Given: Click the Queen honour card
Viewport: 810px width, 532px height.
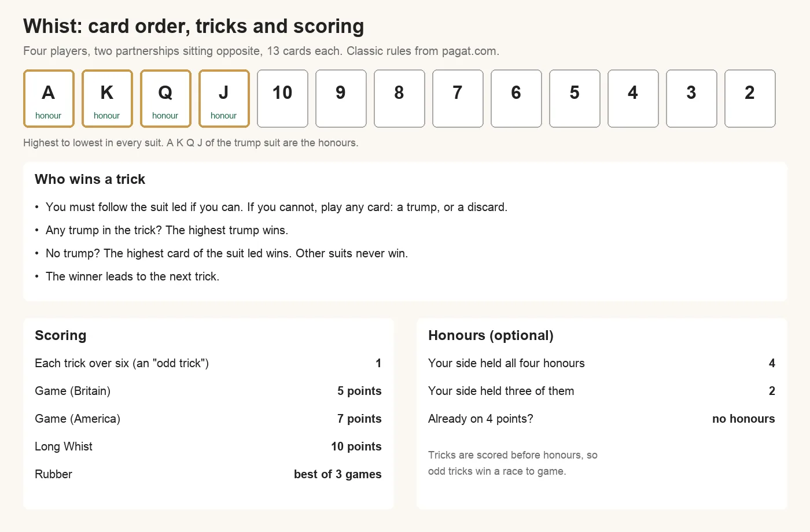Looking at the screenshot, I should click(x=165, y=98).
